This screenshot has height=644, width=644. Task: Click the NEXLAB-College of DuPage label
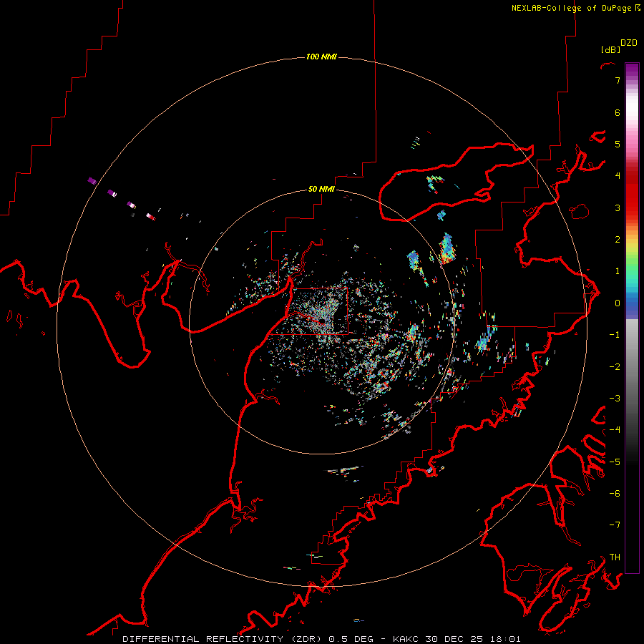pos(571,8)
